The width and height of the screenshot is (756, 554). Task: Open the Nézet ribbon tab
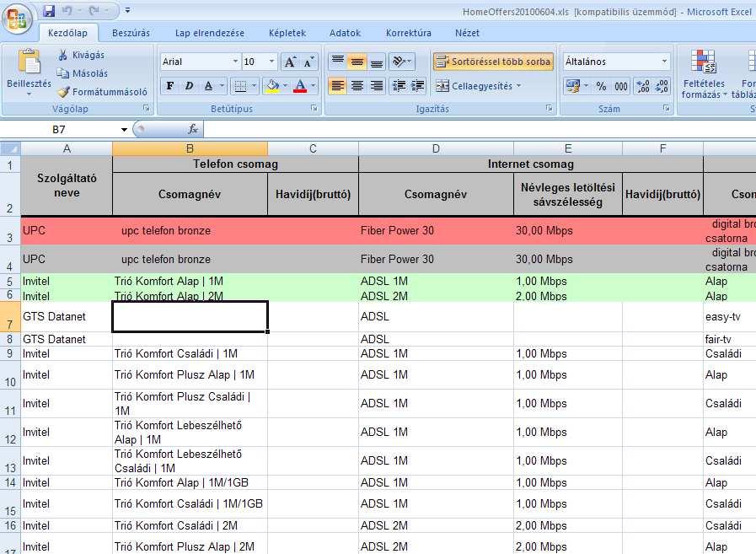467,33
